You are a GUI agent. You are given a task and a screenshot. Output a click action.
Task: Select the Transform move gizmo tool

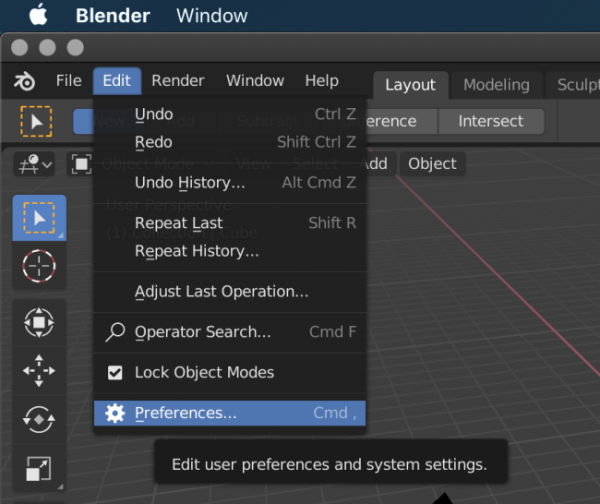tap(39, 323)
